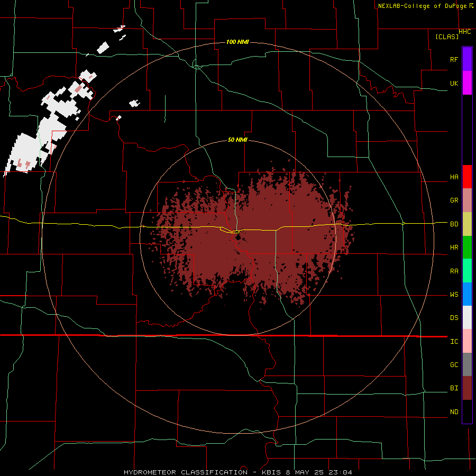Click the BI dark red legend swatch
This screenshot has height=476, width=476.
point(467,388)
